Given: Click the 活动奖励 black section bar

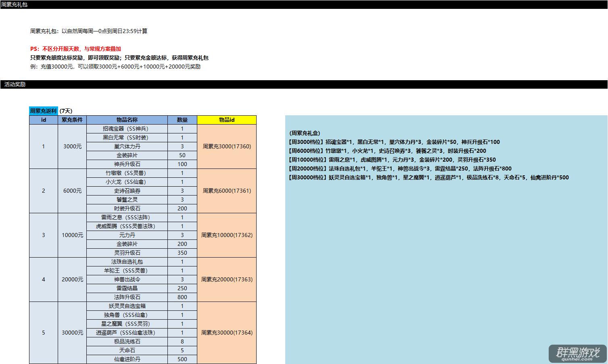Looking at the screenshot, I should coord(304,85).
